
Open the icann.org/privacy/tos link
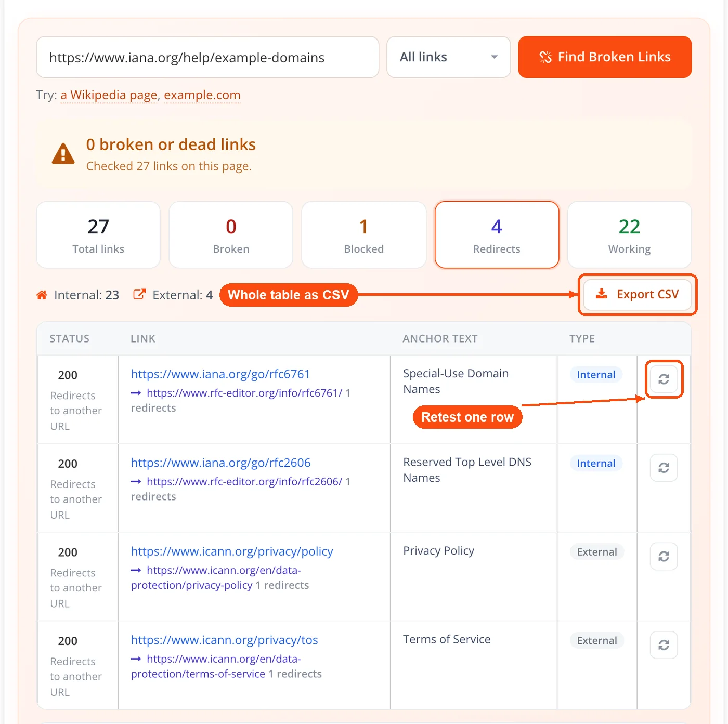tap(224, 640)
